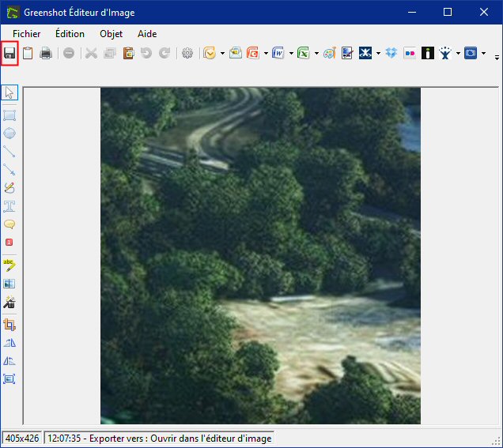
Task: Click the Copy element icon
Action: [110, 53]
